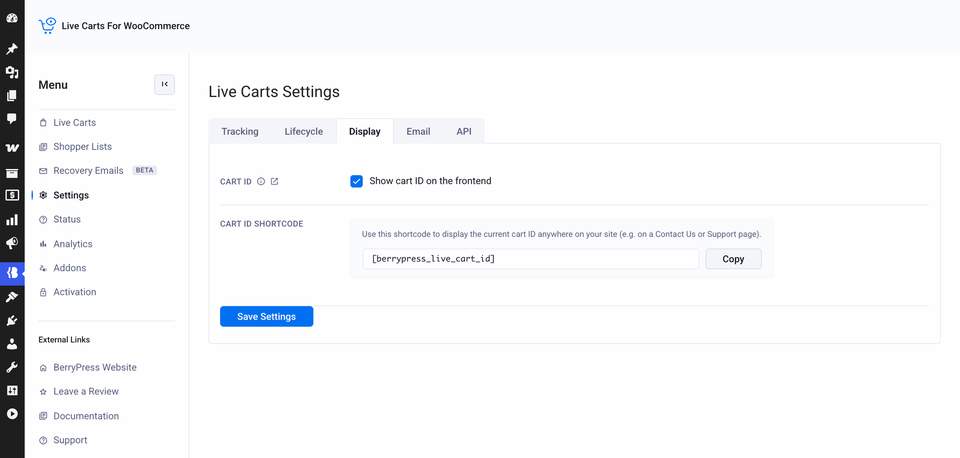This screenshot has height=458, width=960.
Task: Collapse the Menu sidebar panel
Action: pyautogui.click(x=165, y=84)
